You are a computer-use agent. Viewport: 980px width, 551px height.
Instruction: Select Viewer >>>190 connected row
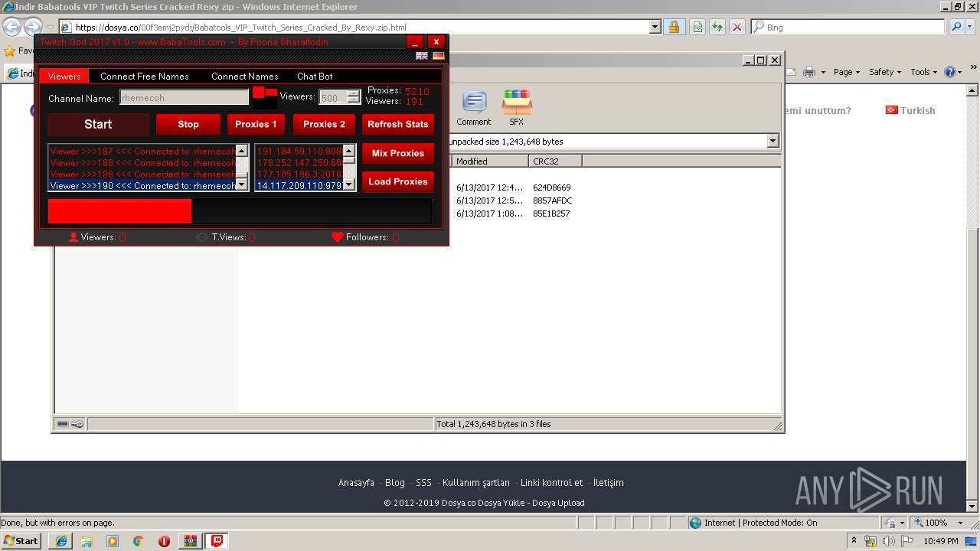142,186
